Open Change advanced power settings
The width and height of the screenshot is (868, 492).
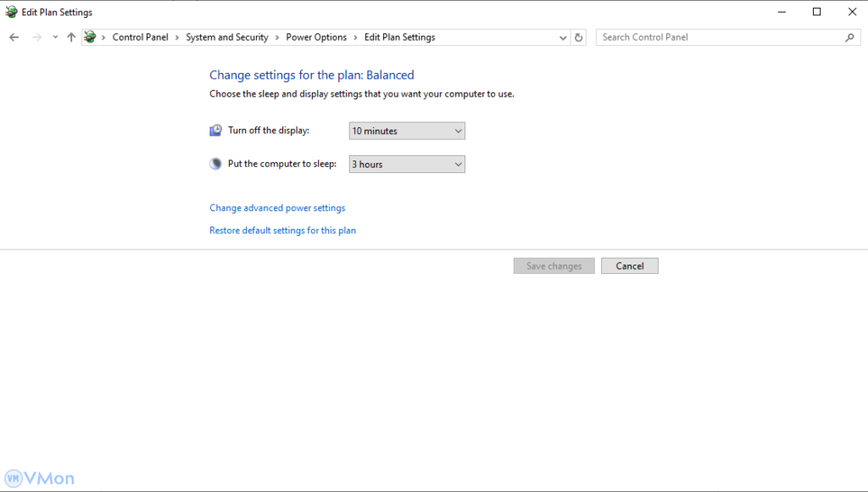pos(277,208)
